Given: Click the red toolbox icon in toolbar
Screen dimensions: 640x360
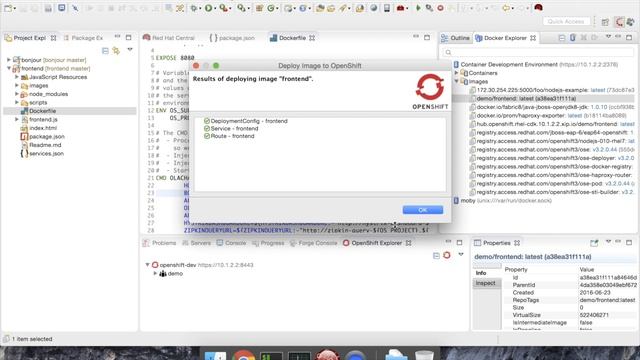Looking at the screenshot, I should pyautogui.click(x=400, y=8).
